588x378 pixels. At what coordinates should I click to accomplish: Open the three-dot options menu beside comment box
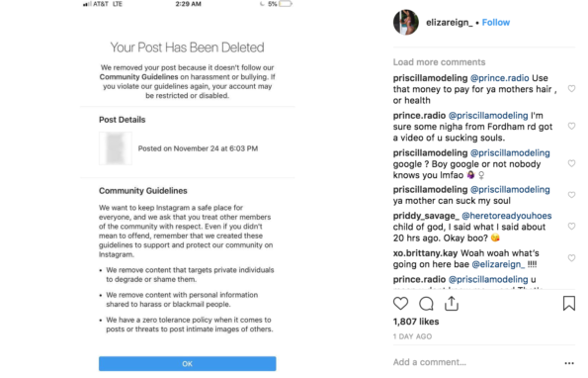(x=569, y=363)
